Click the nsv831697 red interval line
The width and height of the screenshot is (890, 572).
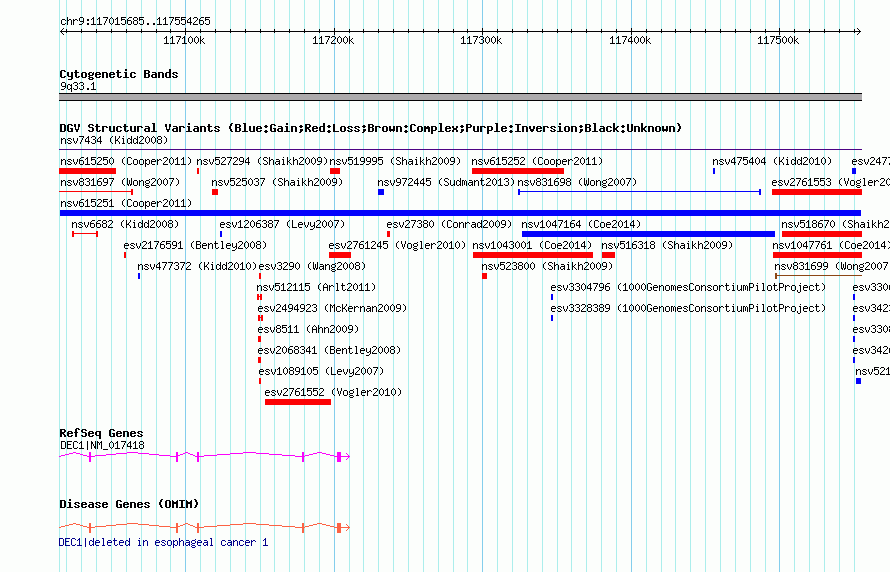pos(96,192)
